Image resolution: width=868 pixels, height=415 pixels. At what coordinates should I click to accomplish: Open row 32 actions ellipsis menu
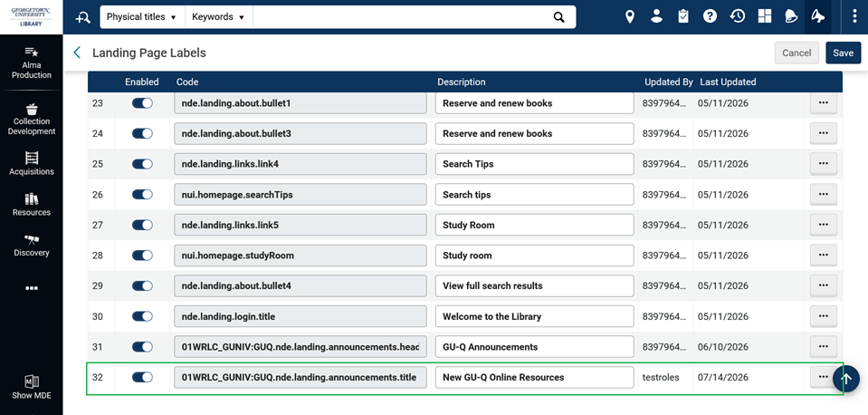pyautogui.click(x=822, y=377)
